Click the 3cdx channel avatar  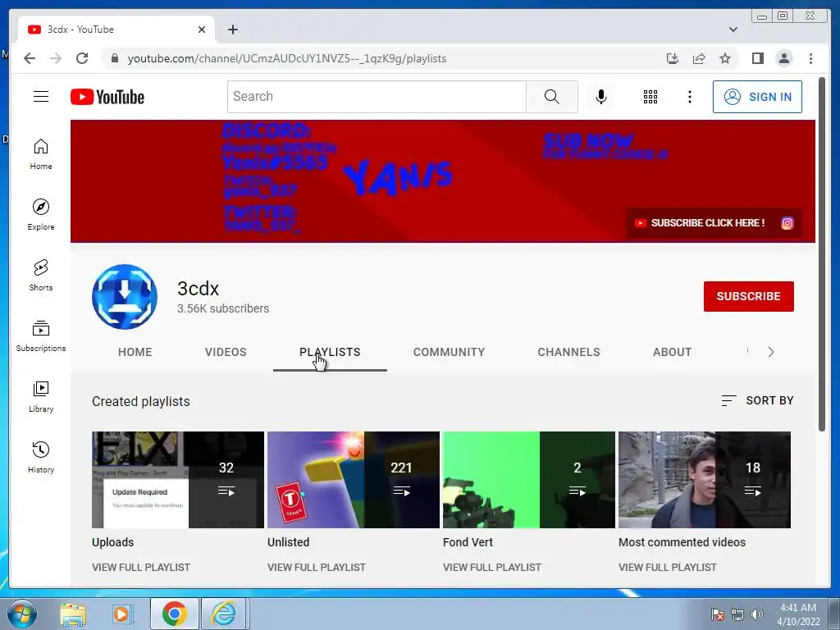[125, 297]
